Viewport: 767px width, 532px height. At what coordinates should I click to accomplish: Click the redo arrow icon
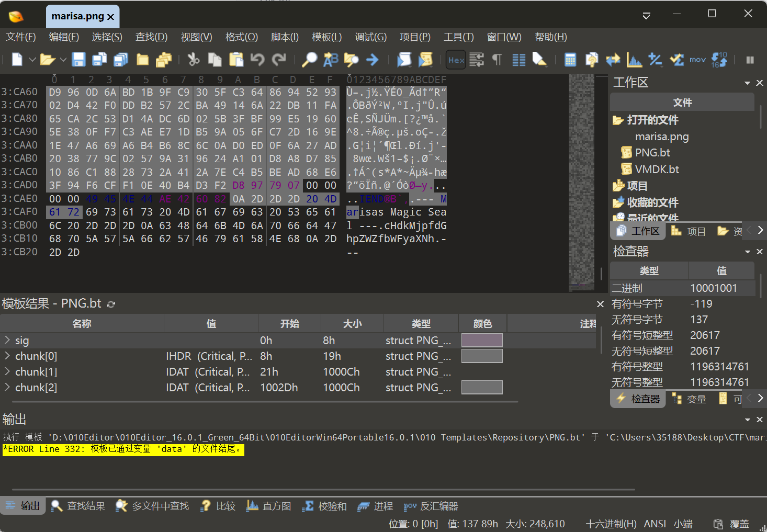(279, 60)
